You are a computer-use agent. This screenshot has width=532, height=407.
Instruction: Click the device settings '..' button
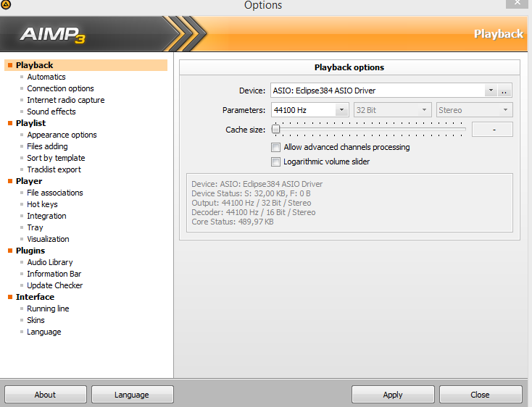(x=504, y=91)
